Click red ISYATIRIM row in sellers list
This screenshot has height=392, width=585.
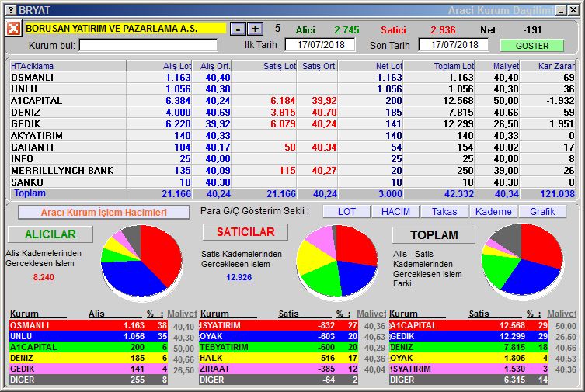coord(279,325)
